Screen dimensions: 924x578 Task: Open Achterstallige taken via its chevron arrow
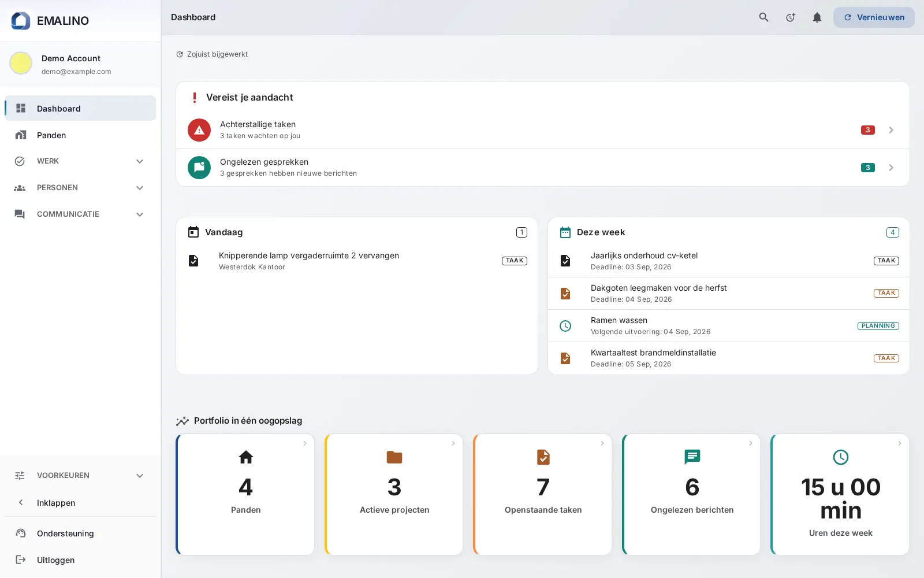pos(891,130)
